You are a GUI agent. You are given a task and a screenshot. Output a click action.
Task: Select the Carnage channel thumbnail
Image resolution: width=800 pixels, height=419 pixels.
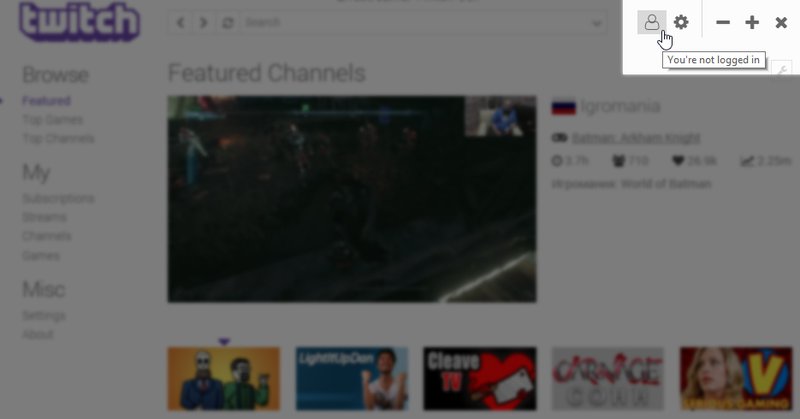608,379
